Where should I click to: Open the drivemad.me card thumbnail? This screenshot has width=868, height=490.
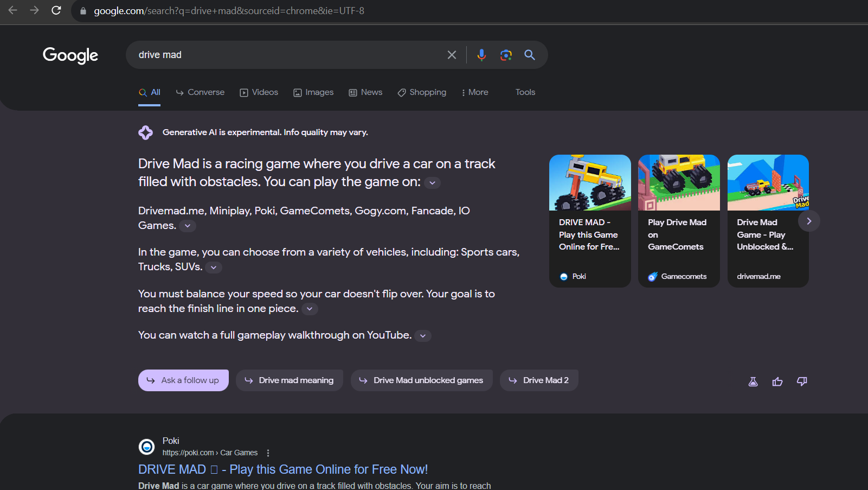(x=768, y=182)
